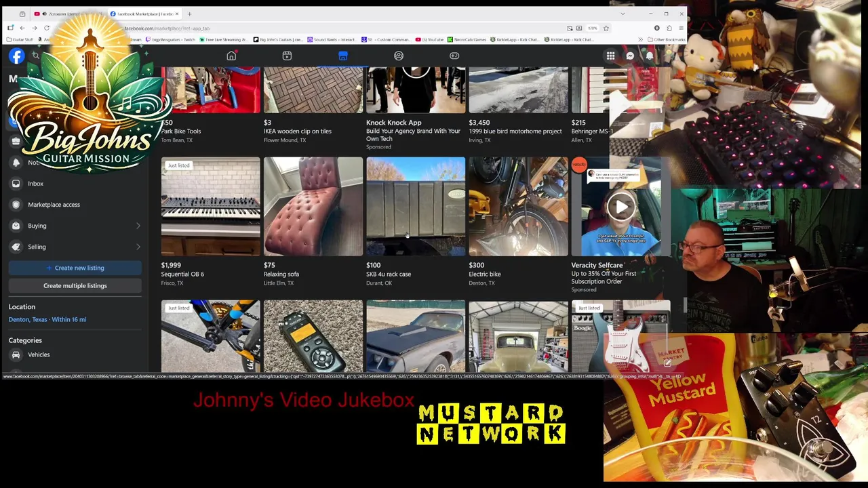Open the Sound Alerts bookmark
Screen dimensions: 868x488
[x=333, y=39]
